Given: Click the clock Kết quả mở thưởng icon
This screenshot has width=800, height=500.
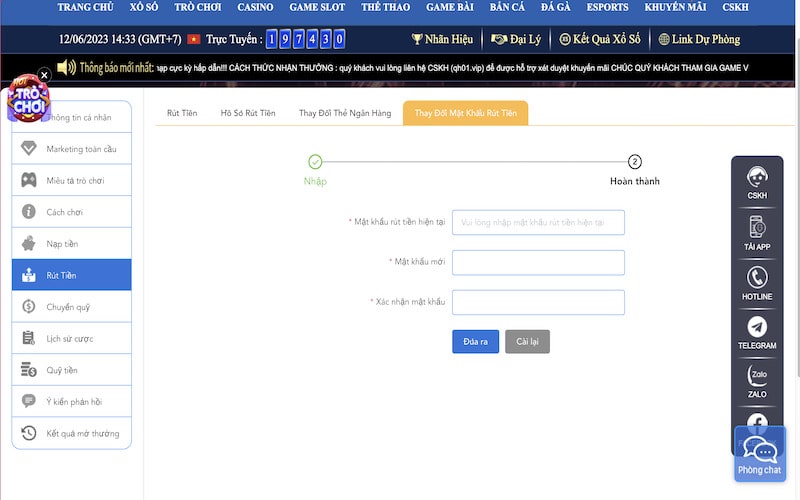Looking at the screenshot, I should (x=29, y=433).
